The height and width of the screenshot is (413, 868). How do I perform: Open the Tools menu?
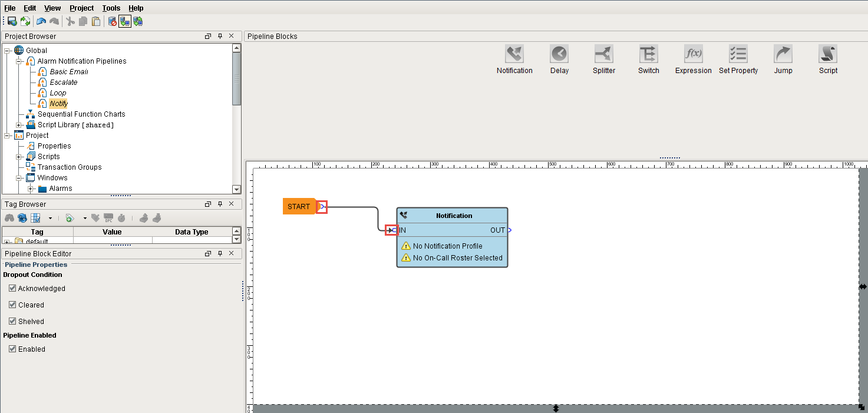pyautogui.click(x=111, y=8)
